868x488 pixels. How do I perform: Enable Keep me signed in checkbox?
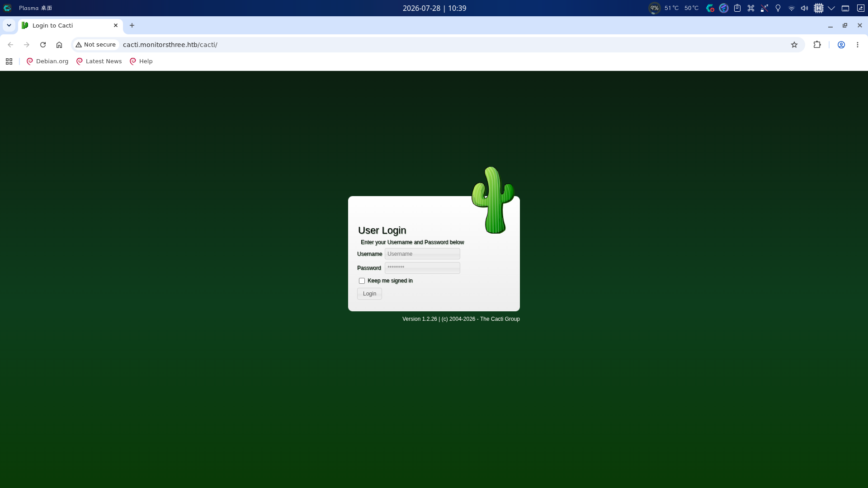(362, 281)
